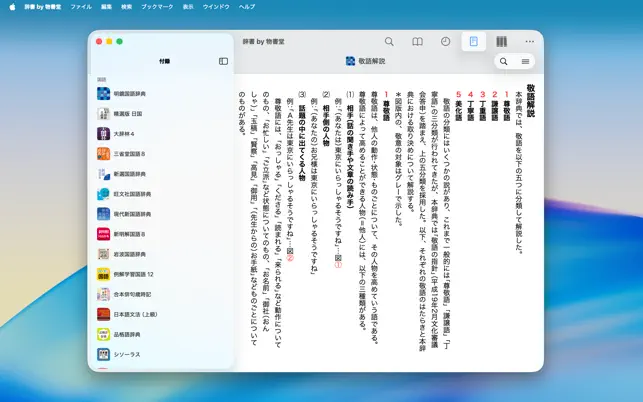
Task: Open the ブックマーク menu
Action: (157, 7)
